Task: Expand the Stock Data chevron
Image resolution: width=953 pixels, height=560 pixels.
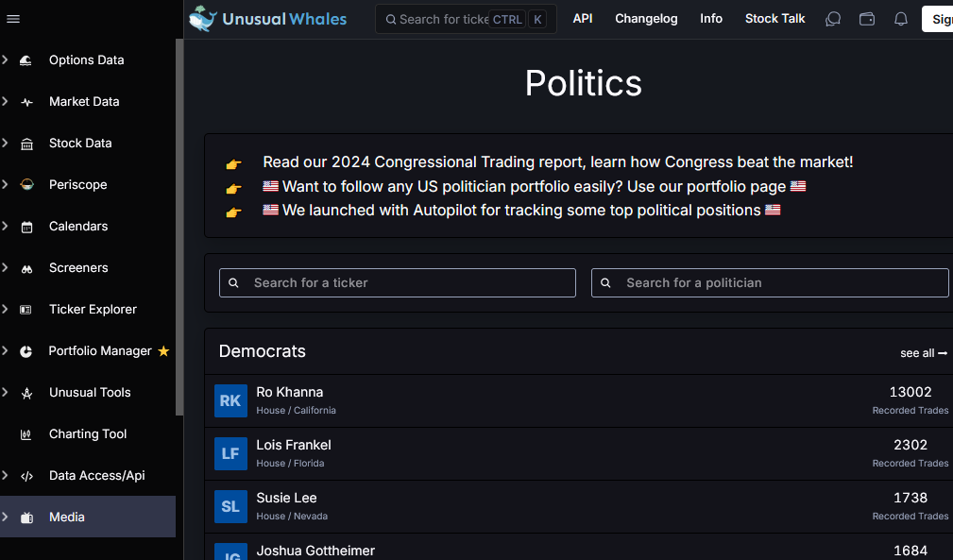Action: [5, 143]
